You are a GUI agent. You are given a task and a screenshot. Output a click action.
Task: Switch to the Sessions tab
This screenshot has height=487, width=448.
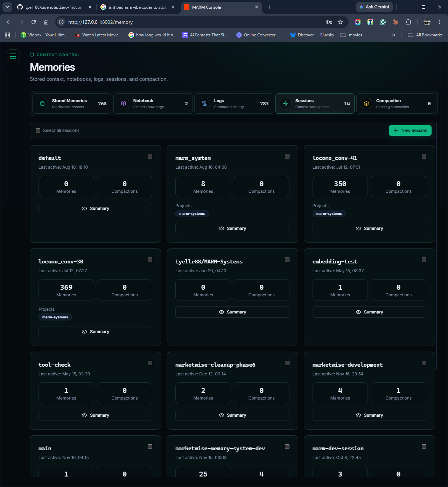pos(315,104)
